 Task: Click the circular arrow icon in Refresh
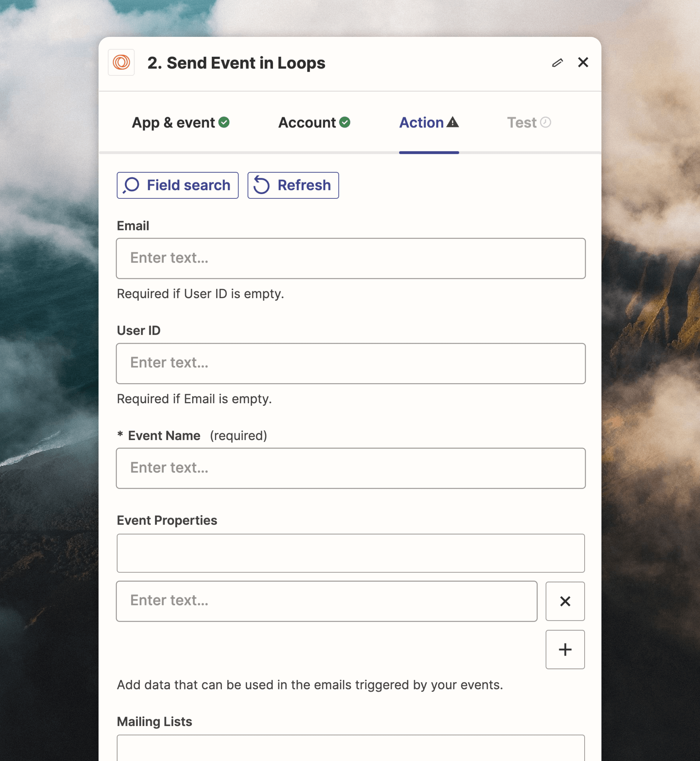tap(261, 185)
